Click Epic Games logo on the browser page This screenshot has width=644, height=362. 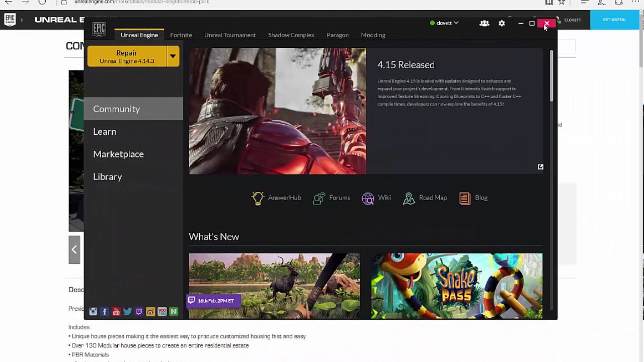(x=10, y=20)
